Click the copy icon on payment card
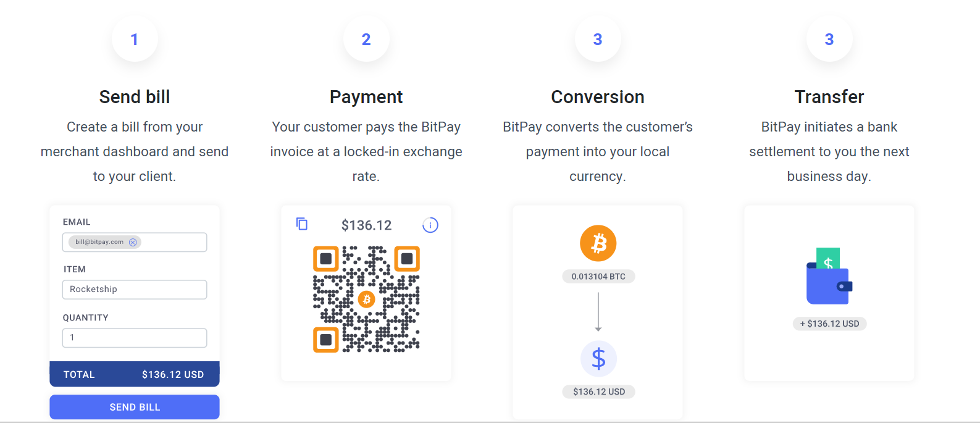Screen dimensions: 980x423 302,224
